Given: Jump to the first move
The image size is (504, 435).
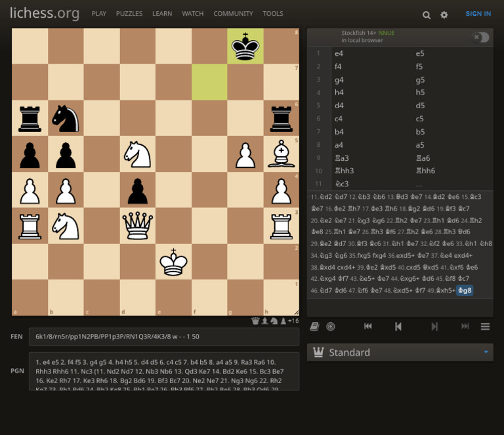Looking at the screenshot, I should pyautogui.click(x=367, y=326).
